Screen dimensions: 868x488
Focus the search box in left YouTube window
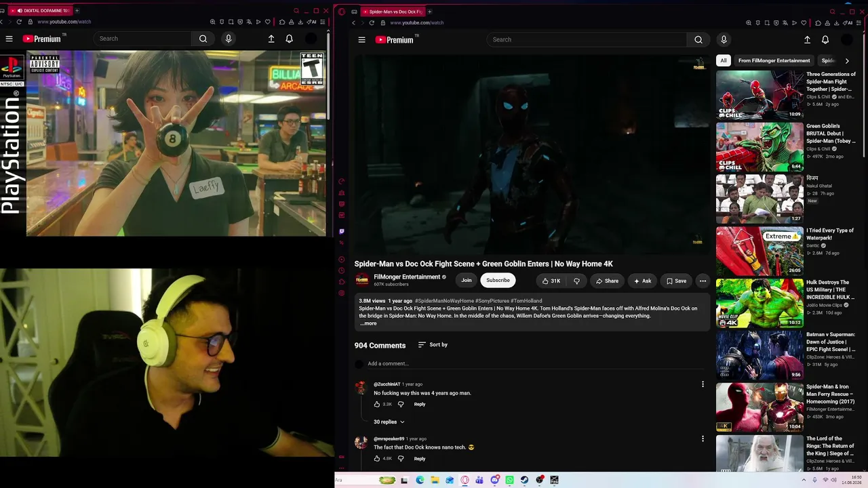pos(142,39)
